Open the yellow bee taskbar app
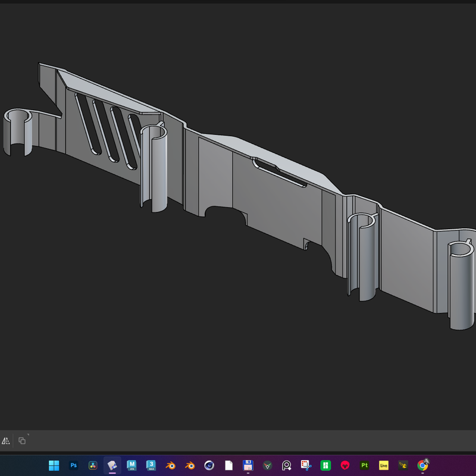The image size is (476, 476). tap(403, 465)
